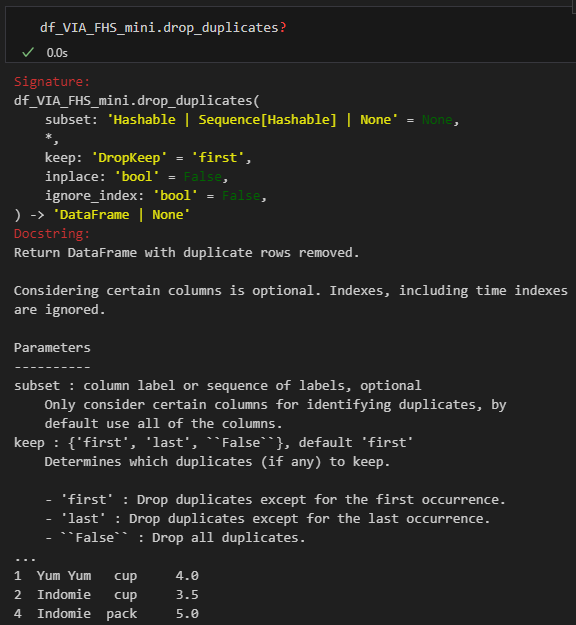Click the red 'Signature:' heading
The width and height of the screenshot is (576, 625).
52,81
